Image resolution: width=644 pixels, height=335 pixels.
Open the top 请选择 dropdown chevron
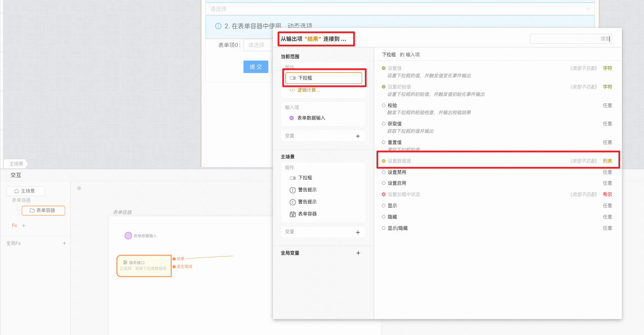pyautogui.click(x=588, y=9)
